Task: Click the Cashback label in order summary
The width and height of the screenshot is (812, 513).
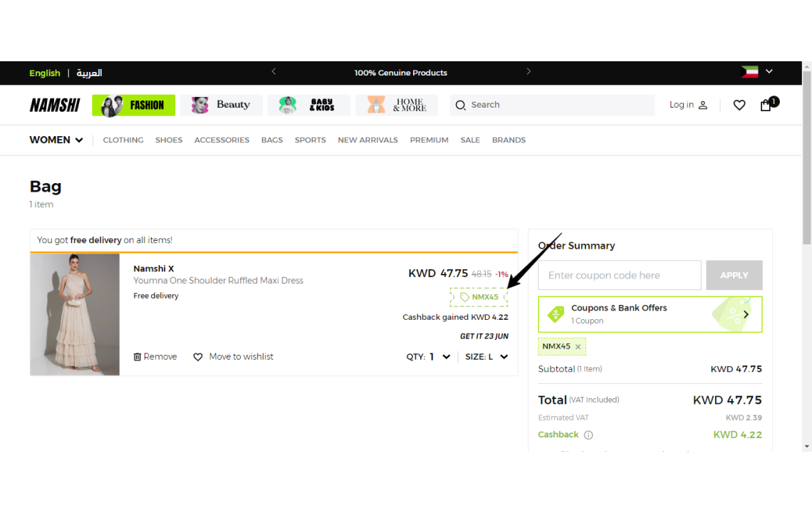Action: (558, 435)
